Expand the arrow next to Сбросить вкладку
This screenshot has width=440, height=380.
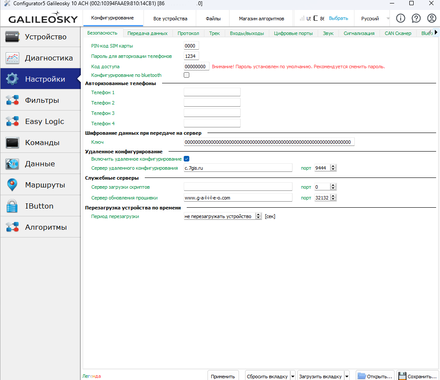[293, 376]
